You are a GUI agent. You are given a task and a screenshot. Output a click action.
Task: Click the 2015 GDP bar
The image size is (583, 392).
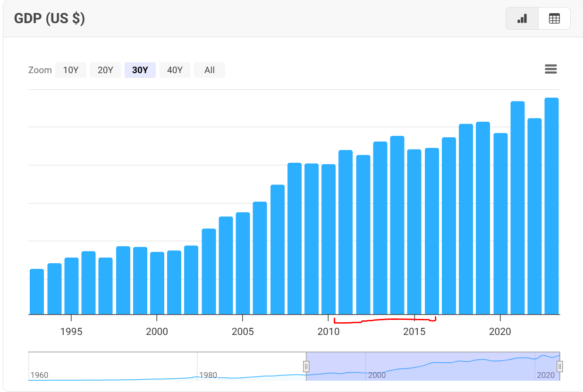(x=414, y=232)
